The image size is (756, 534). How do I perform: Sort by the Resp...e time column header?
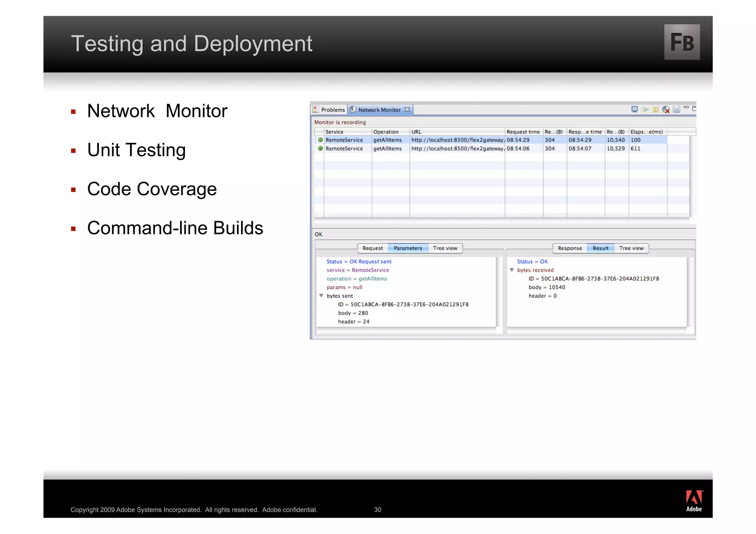tap(586, 132)
